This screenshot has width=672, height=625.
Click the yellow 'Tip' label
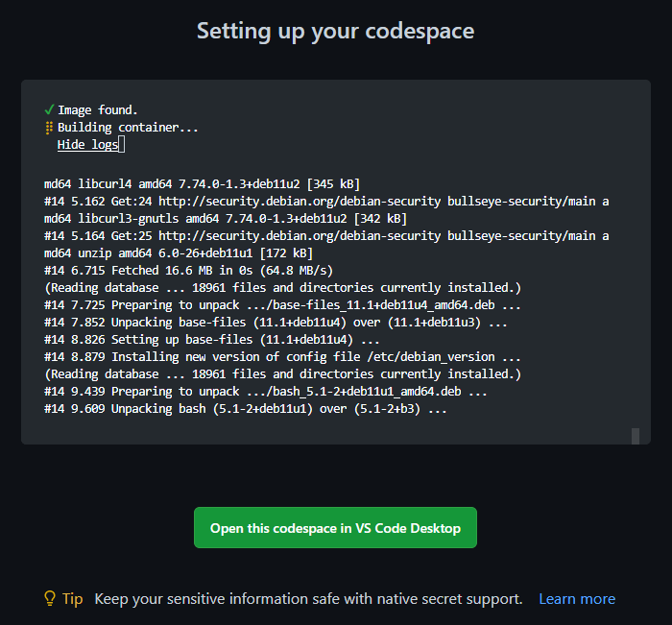pyautogui.click(x=73, y=598)
